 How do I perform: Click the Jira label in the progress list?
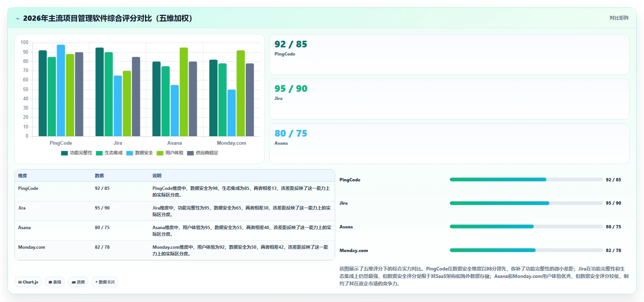click(344, 203)
